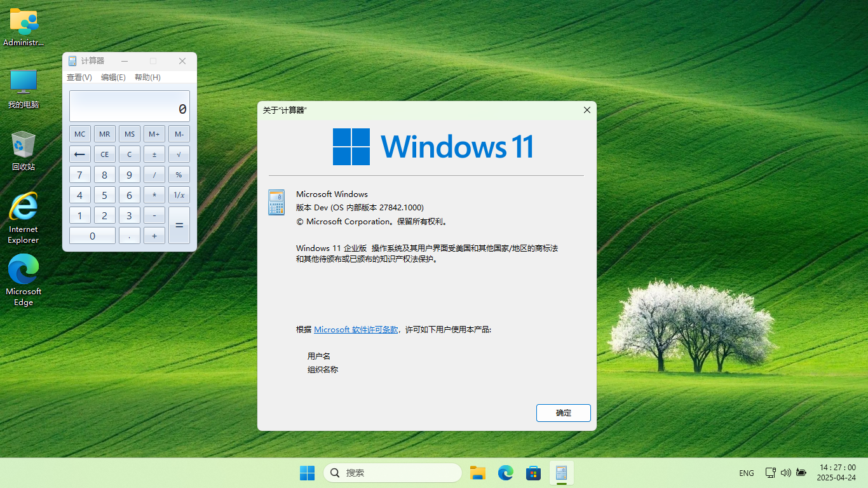Click the calculator result display field
This screenshot has width=868, height=488.
pos(130,106)
